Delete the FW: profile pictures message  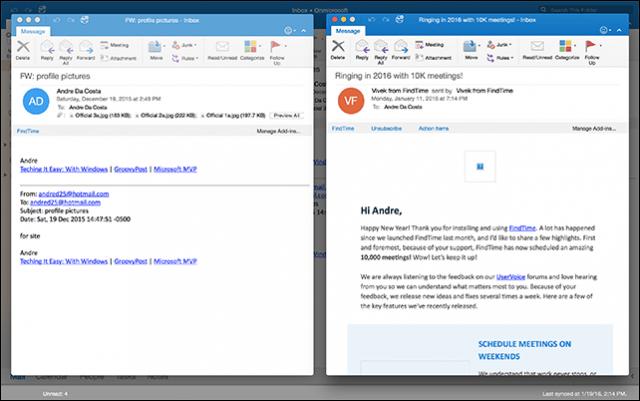23,51
